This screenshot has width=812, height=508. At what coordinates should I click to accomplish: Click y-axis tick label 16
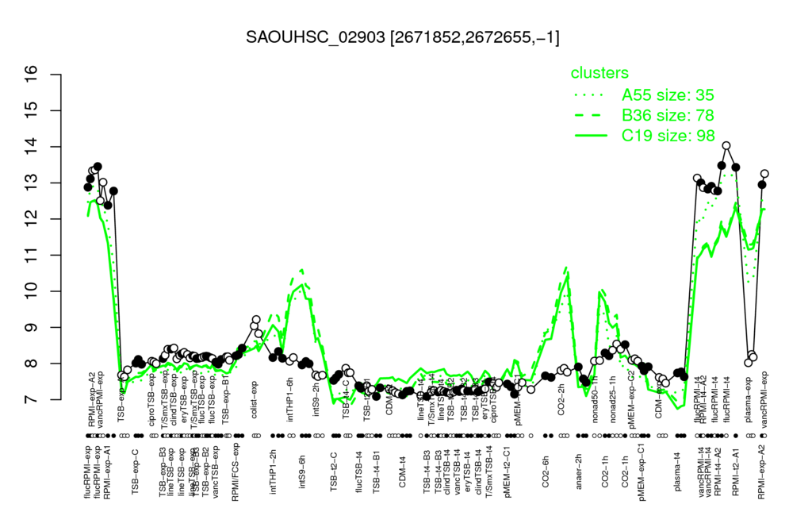pos(32,75)
